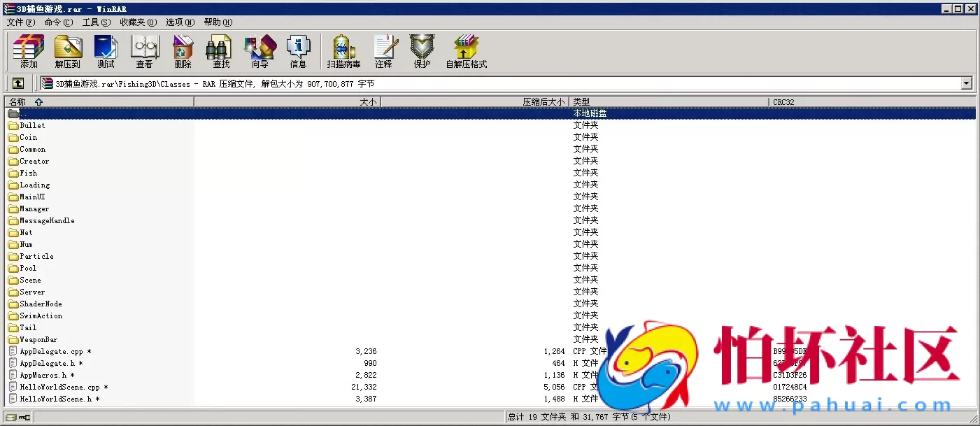
Task: Open the 注释 (Comment) icon
Action: 385,49
